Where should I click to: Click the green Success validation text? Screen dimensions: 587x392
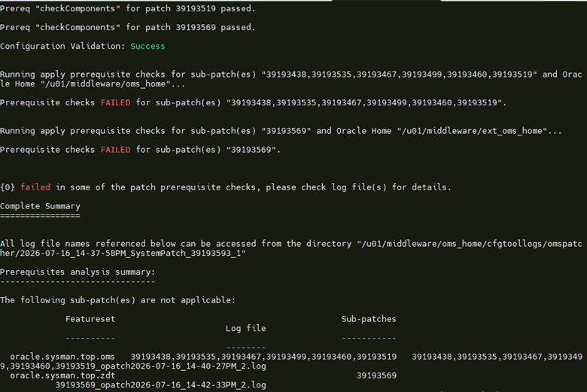tap(148, 46)
